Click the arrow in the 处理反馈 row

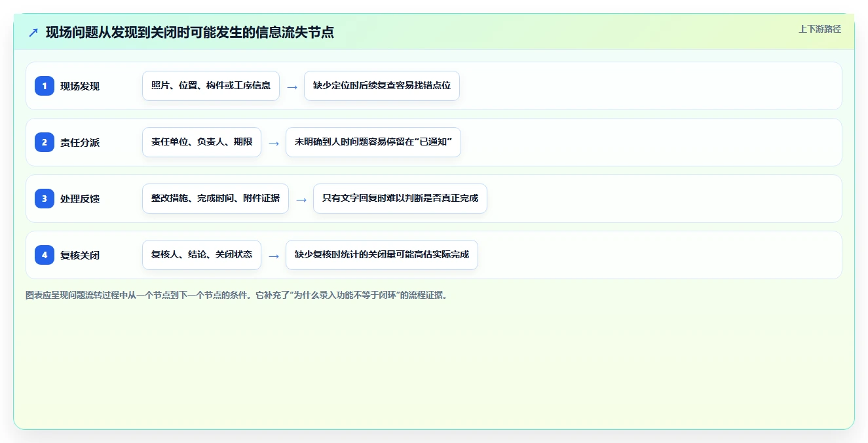(301, 199)
